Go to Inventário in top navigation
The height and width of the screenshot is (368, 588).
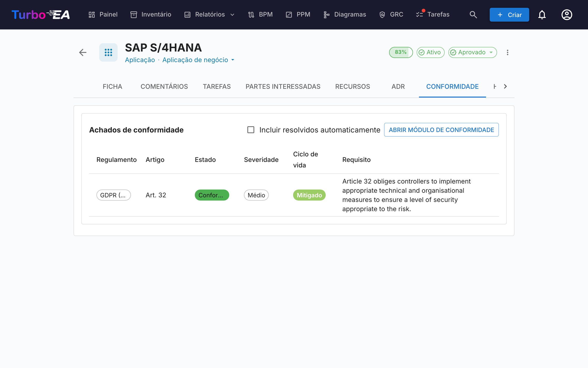(x=151, y=14)
